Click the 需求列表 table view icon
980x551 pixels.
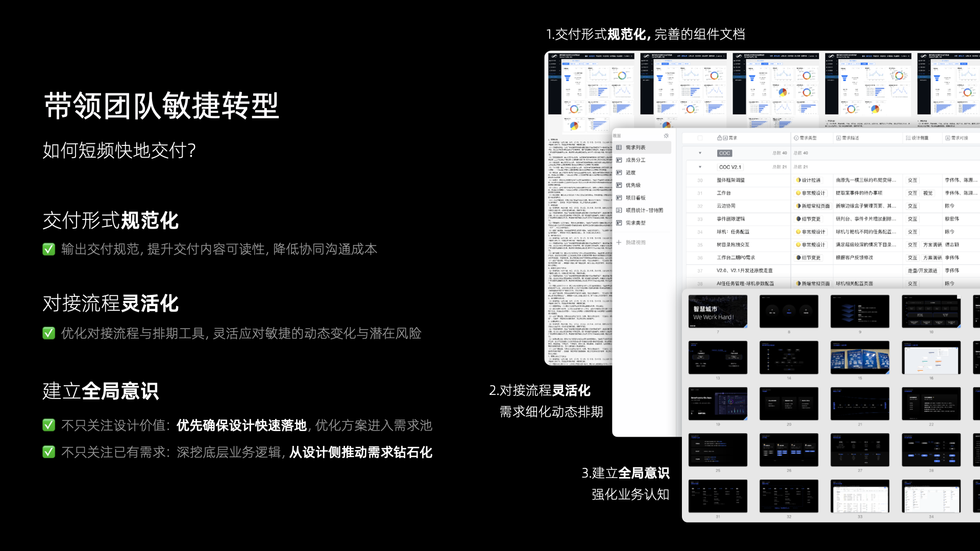(619, 147)
